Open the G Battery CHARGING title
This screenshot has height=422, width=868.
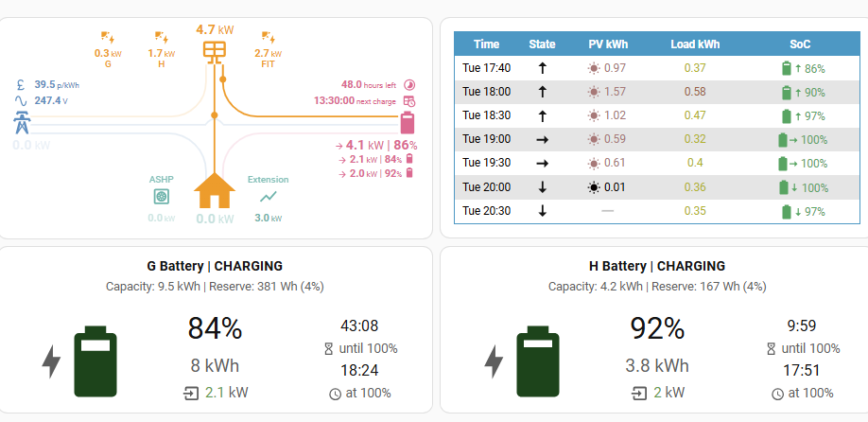[x=215, y=266]
